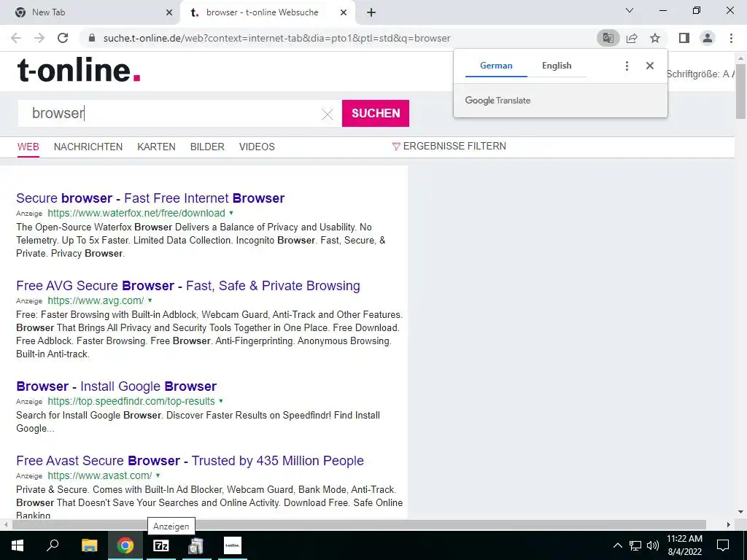Click the top.speedfindr.com green URL
This screenshot has height=560, width=747.
[131, 401]
